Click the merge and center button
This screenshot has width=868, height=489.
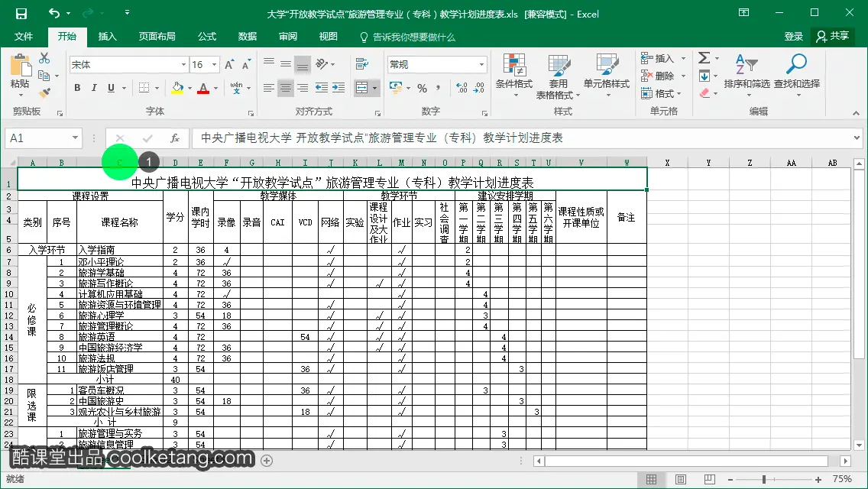point(362,88)
